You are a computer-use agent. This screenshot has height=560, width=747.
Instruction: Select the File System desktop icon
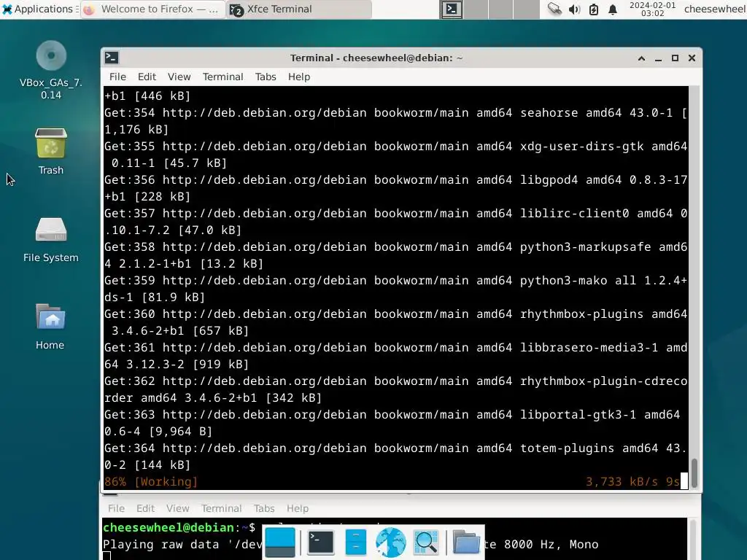click(51, 239)
